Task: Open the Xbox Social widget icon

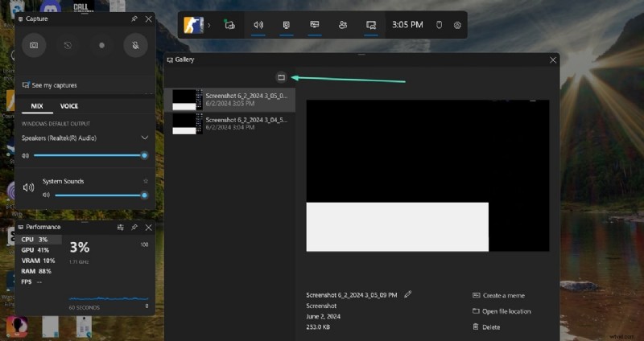Action: (x=343, y=25)
